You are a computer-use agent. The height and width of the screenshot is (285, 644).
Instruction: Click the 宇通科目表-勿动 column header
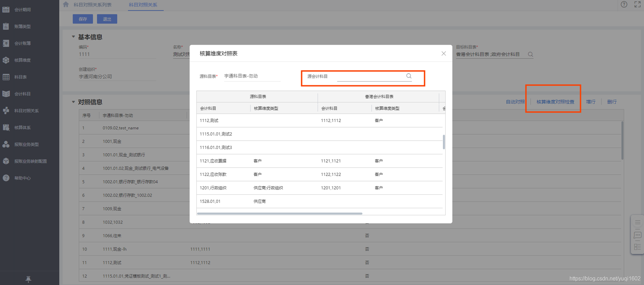[143, 115]
